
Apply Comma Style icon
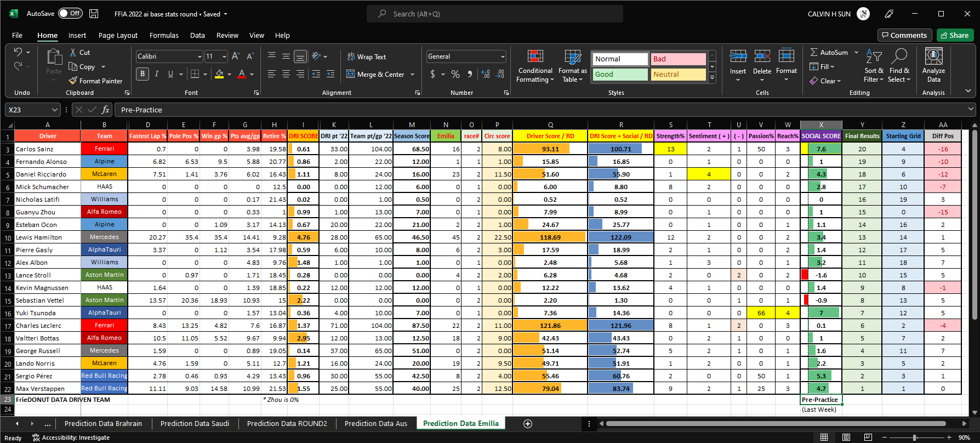coord(470,73)
